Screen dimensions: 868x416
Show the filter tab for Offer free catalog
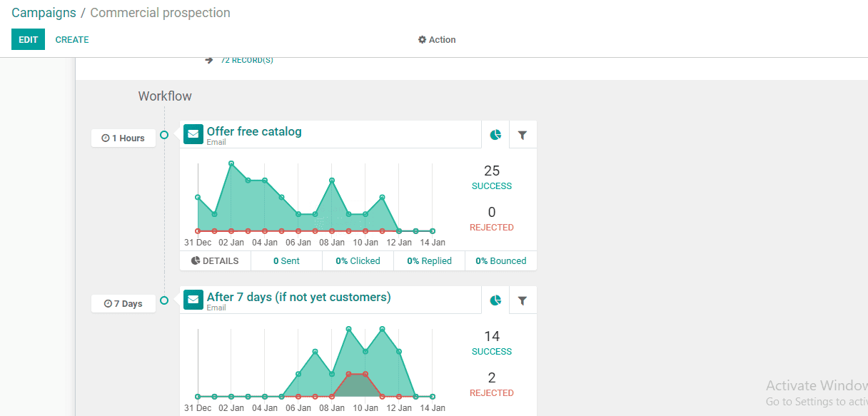coord(523,135)
